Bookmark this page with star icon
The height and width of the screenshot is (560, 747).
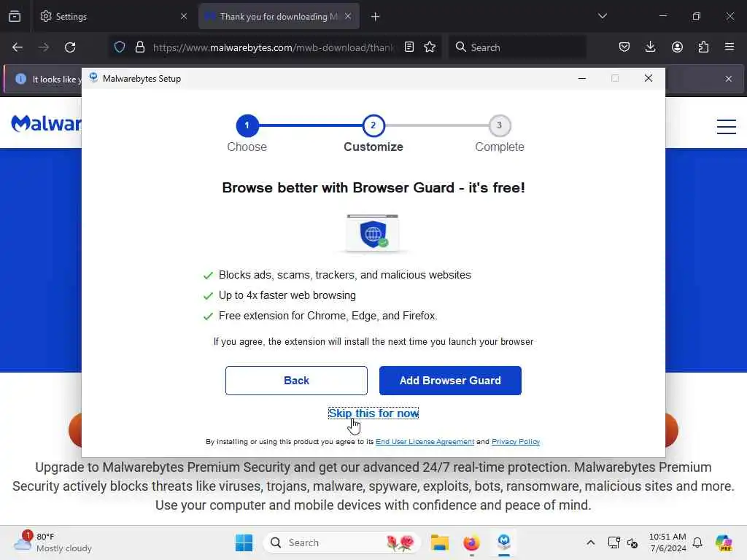point(430,47)
